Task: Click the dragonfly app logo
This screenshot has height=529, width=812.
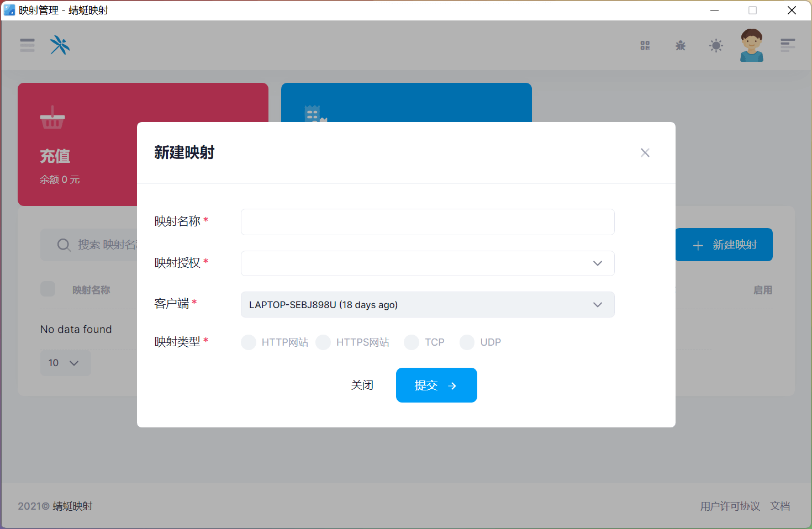Action: pyautogui.click(x=60, y=45)
